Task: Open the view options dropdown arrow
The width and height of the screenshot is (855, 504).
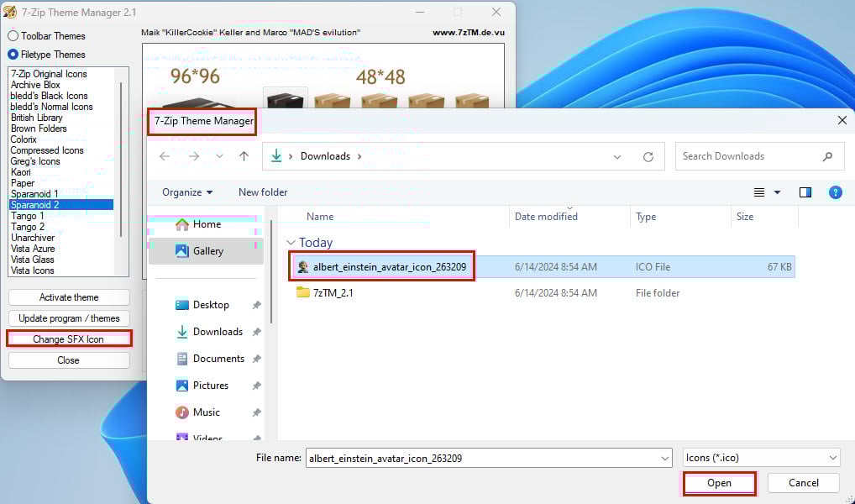Action: coord(777,192)
